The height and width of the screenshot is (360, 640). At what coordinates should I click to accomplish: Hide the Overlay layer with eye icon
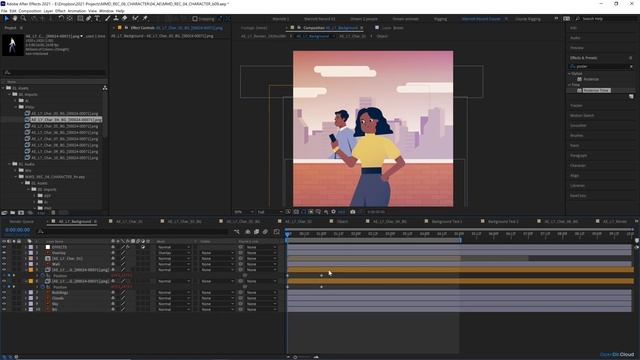pos(4,253)
